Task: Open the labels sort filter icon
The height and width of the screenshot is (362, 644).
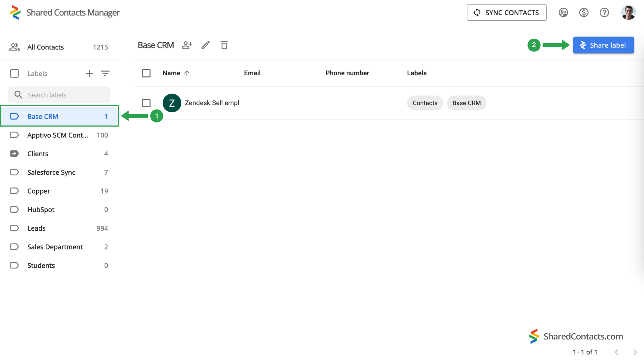Action: 105,73
